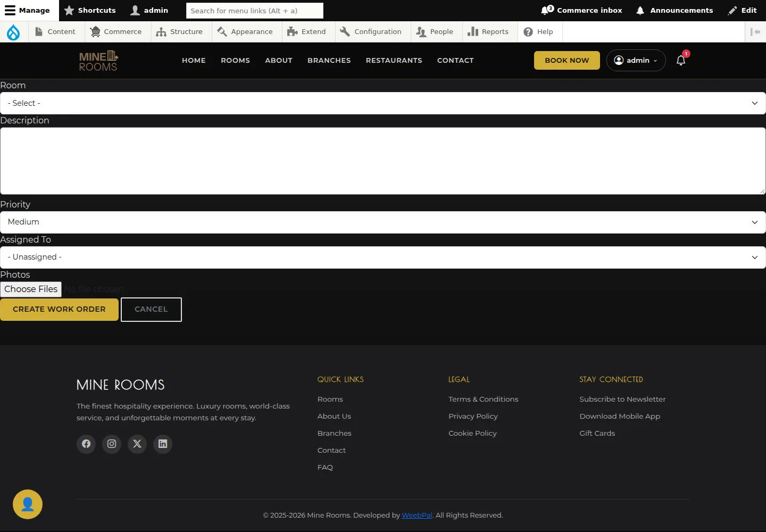The height and width of the screenshot is (532, 766).
Task: Collapse toolbar orientation arrow icon
Action: (x=755, y=32)
